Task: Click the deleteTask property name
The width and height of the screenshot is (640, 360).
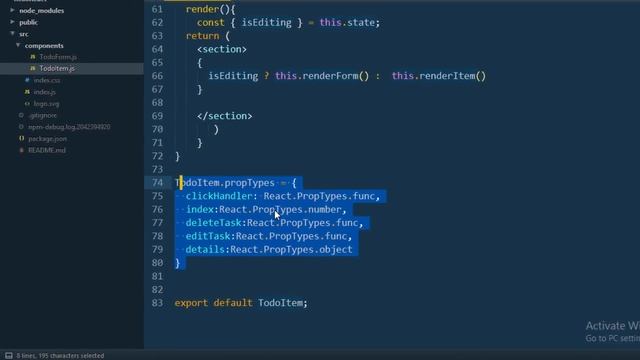Action: point(213,223)
